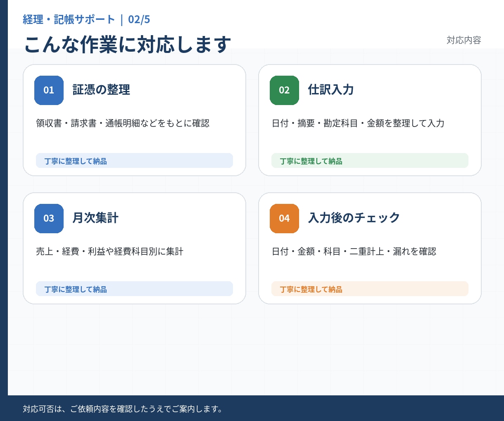Click the text 日付・金額・科目・二重計上・漏れを確認
The height and width of the screenshot is (421, 504).
tap(354, 251)
